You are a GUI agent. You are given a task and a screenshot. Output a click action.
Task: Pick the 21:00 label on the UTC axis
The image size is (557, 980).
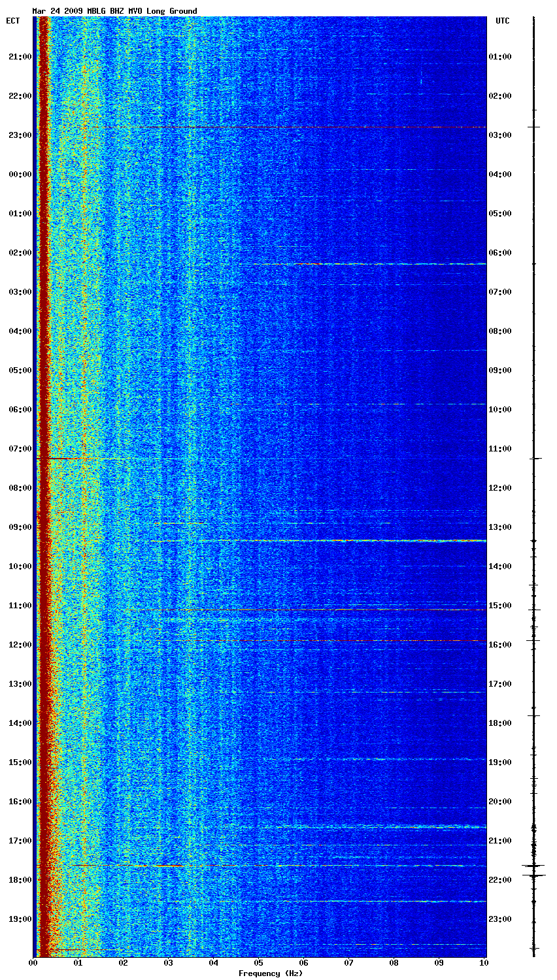pos(500,841)
